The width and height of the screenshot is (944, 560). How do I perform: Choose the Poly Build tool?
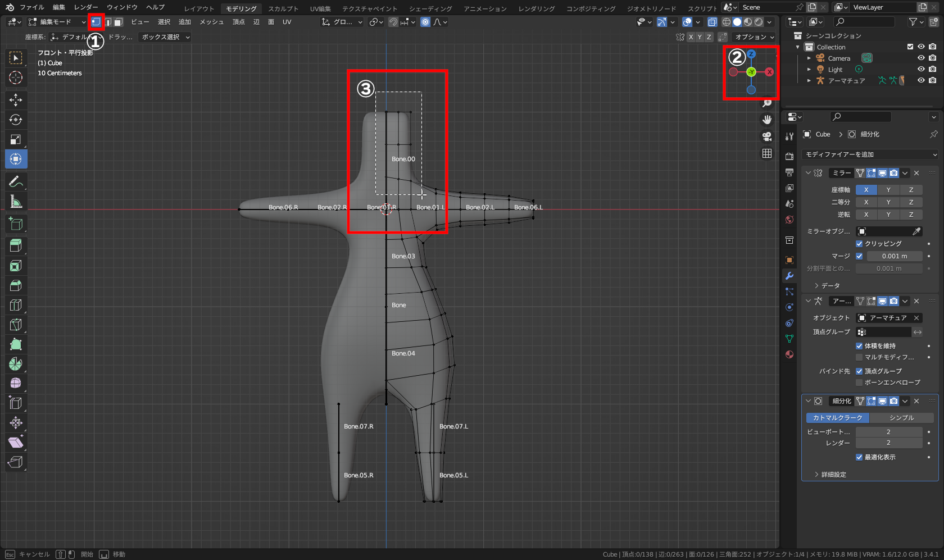[16, 344]
